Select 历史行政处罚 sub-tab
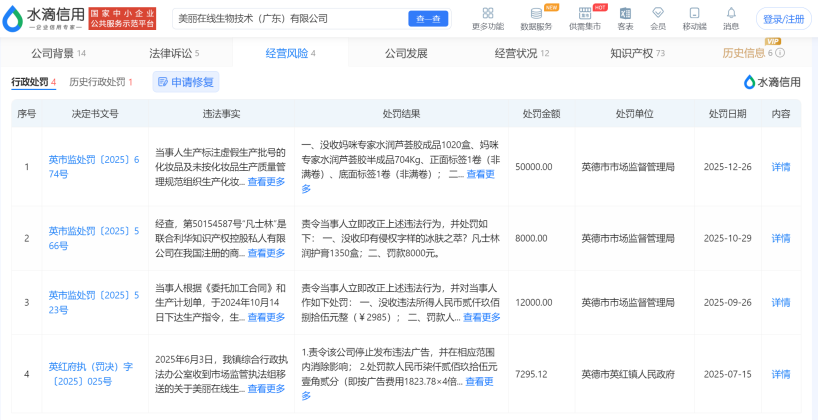The image size is (818, 420). coord(101,82)
